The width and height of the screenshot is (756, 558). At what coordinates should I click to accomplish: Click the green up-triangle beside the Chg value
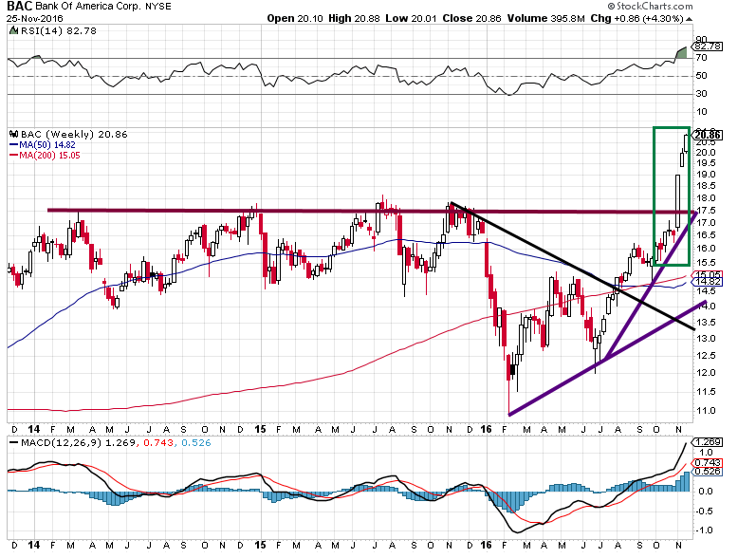[689, 19]
